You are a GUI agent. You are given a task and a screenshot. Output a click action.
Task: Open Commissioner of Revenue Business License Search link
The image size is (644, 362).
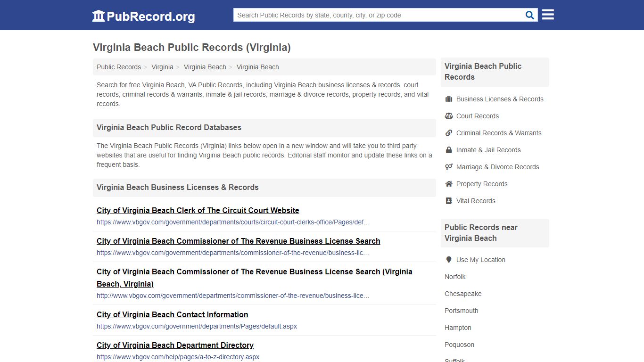tap(239, 241)
